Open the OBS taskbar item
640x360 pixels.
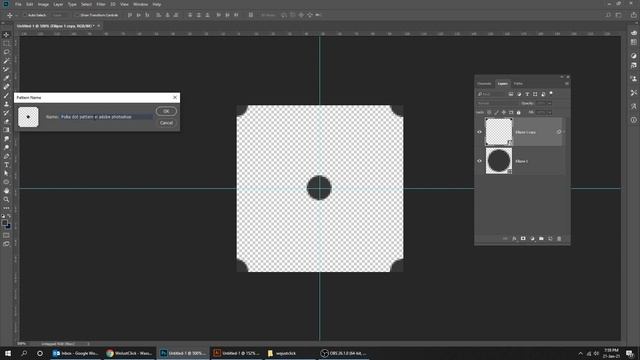[344, 353]
